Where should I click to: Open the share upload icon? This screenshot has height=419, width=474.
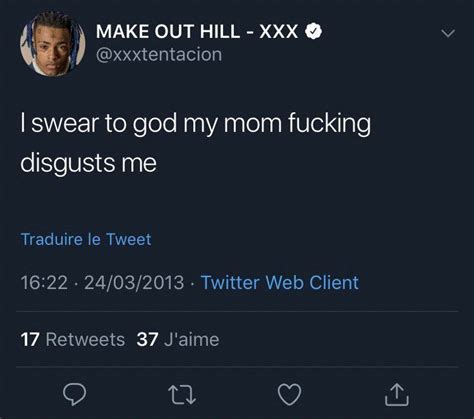[397, 395]
